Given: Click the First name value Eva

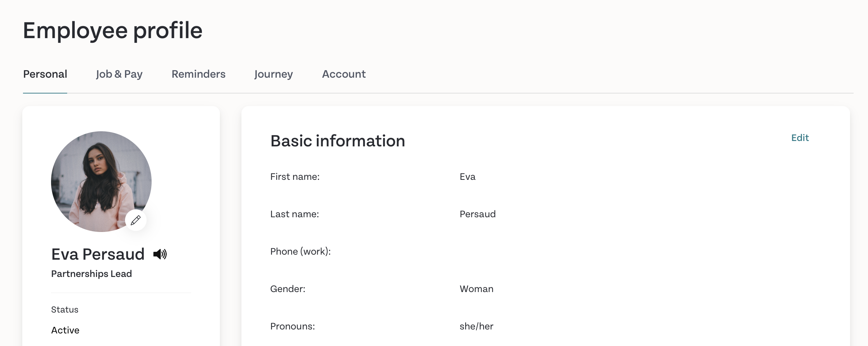Looking at the screenshot, I should pos(467,177).
